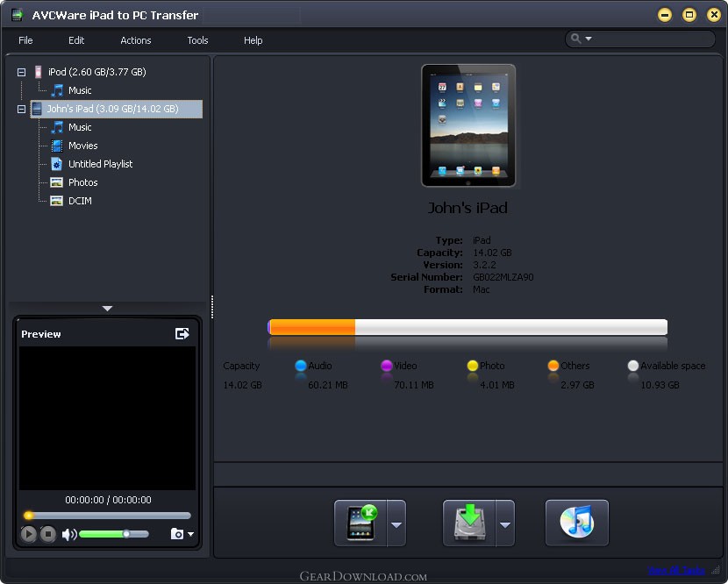This screenshot has height=584, width=728.
Task: Click the iPad device thumbnail image
Action: (468, 125)
